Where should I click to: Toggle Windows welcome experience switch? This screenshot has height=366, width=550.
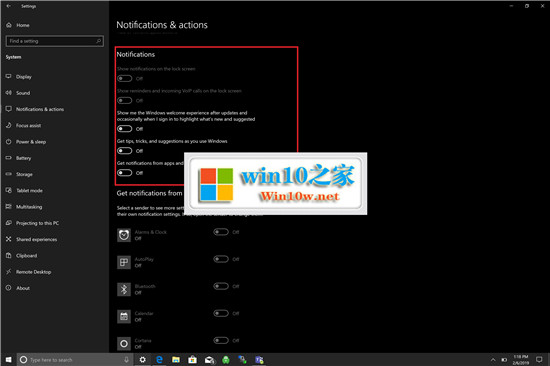125,129
